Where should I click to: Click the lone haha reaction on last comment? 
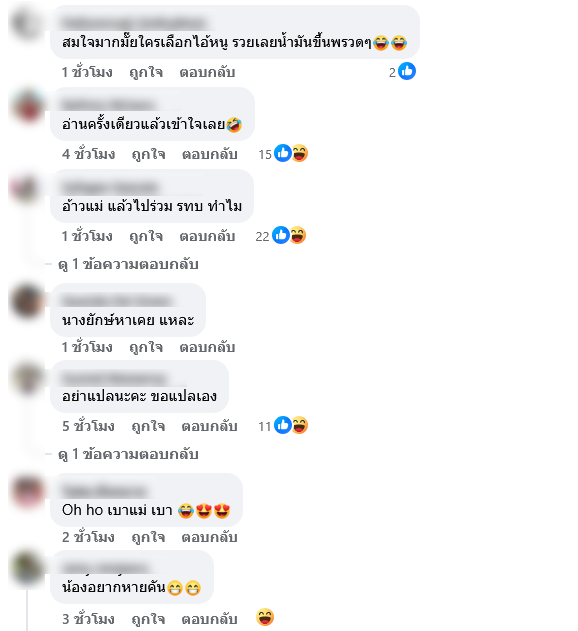coord(265,617)
